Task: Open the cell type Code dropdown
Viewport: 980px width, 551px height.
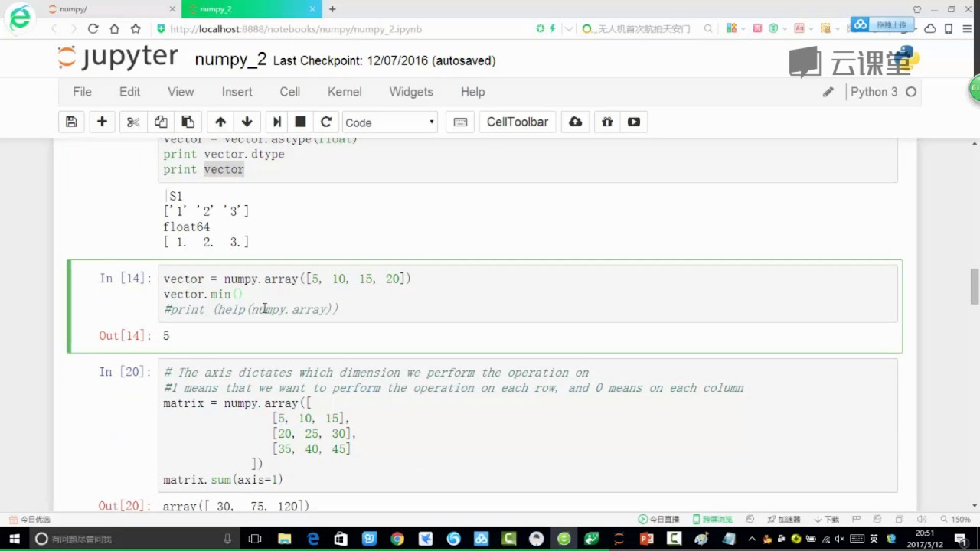Action: coord(390,122)
